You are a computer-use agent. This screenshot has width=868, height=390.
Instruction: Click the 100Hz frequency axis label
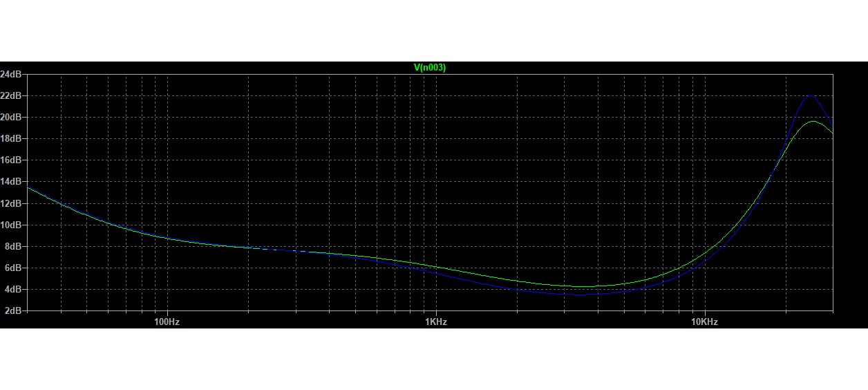pyautogui.click(x=167, y=322)
